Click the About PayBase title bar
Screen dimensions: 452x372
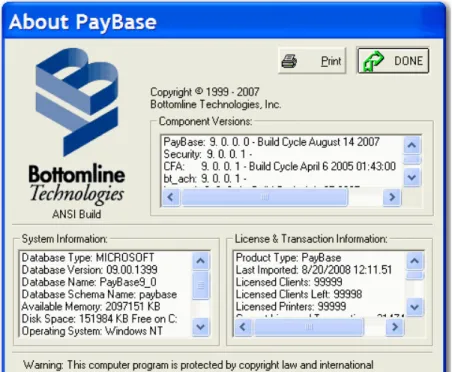click(224, 22)
